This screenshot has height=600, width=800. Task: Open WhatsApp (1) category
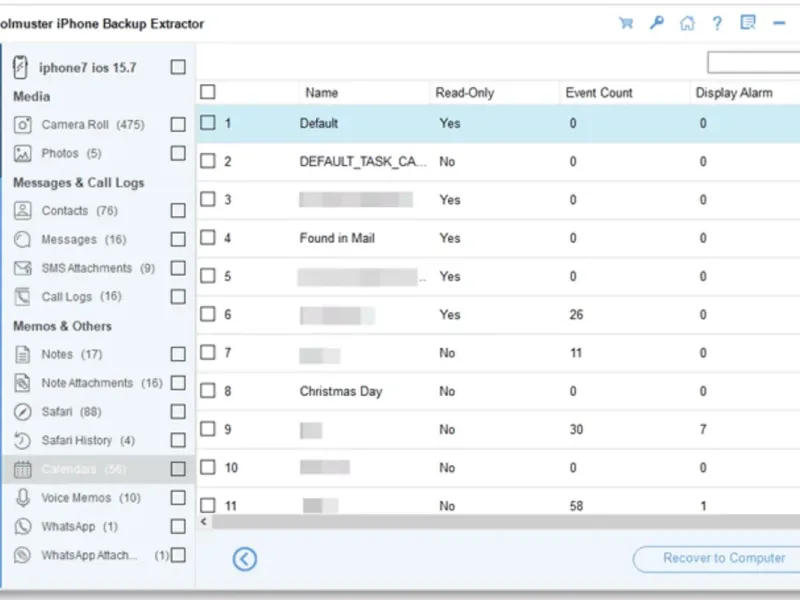[x=80, y=526]
